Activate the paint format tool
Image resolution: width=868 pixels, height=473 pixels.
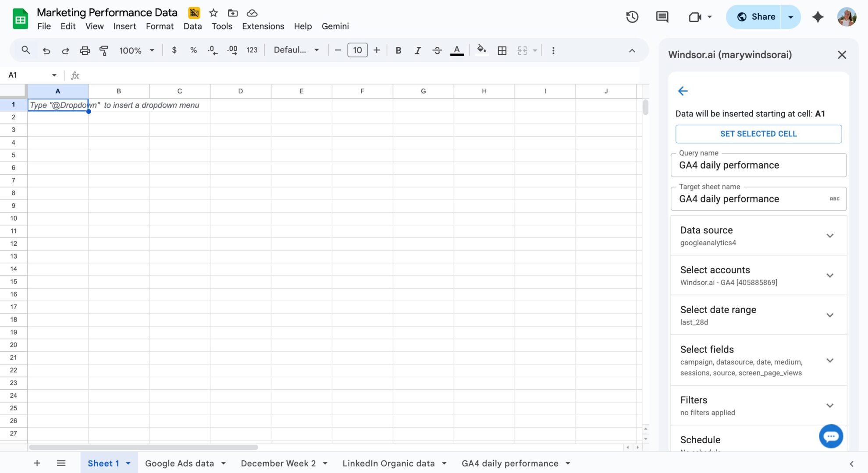pyautogui.click(x=104, y=50)
